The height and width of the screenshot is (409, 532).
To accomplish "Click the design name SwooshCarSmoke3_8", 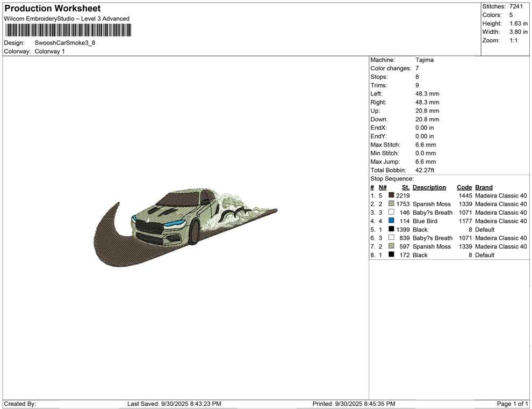I will tap(65, 43).
